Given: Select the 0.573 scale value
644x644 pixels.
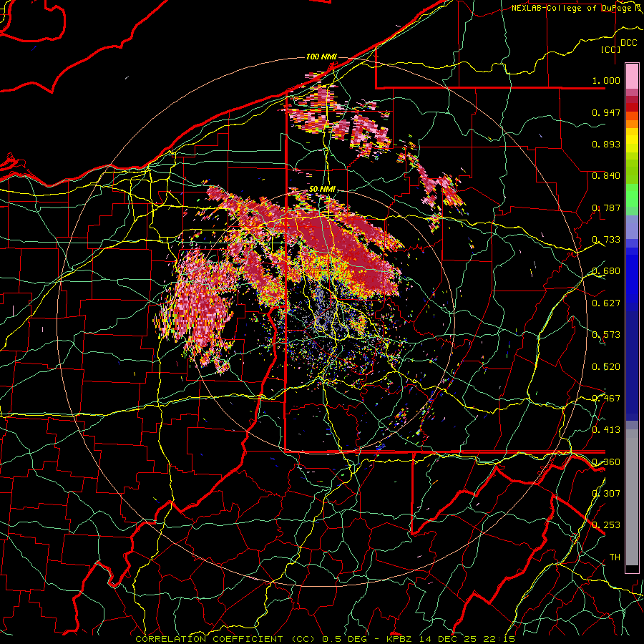Looking at the screenshot, I should coord(606,335).
